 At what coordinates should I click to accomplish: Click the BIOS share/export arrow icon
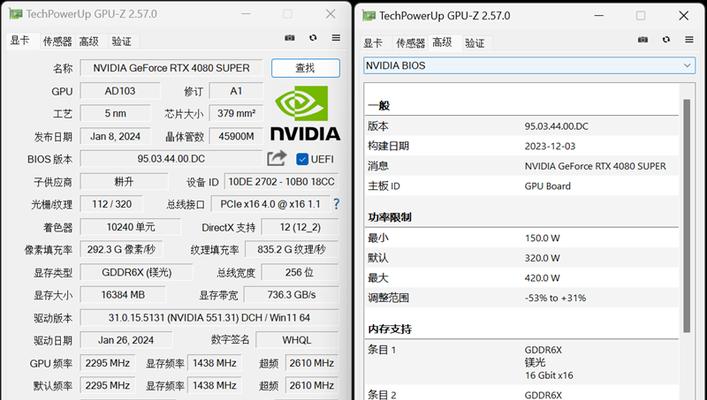point(276,158)
